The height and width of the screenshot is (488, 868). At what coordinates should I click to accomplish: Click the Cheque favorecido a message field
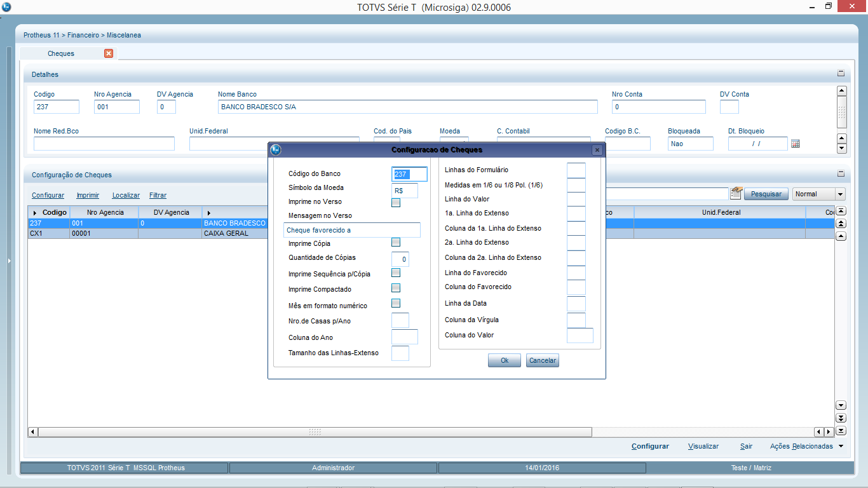point(352,230)
